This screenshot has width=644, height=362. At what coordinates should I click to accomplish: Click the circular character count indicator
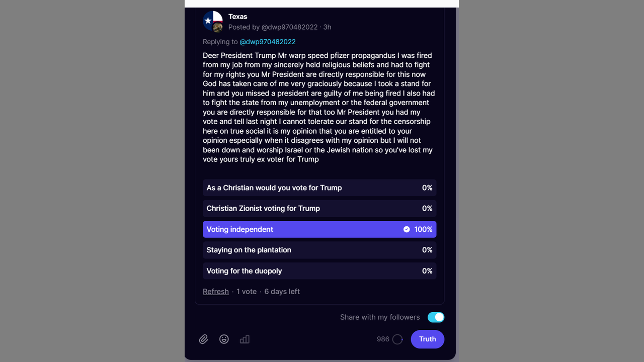pyautogui.click(x=397, y=339)
